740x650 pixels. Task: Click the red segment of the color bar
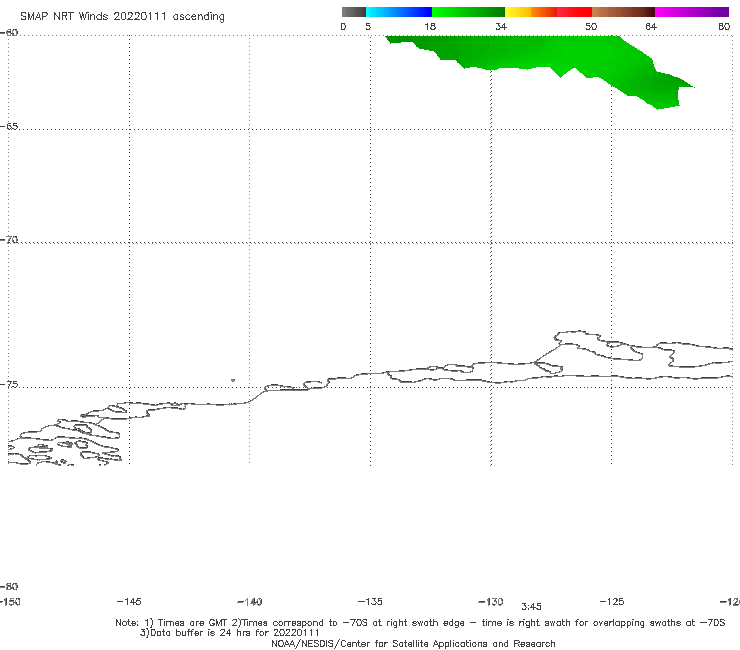pos(574,12)
